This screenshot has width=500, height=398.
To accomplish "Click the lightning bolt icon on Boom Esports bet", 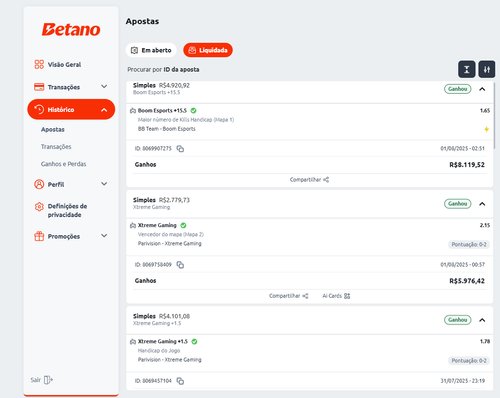I will coord(486,129).
